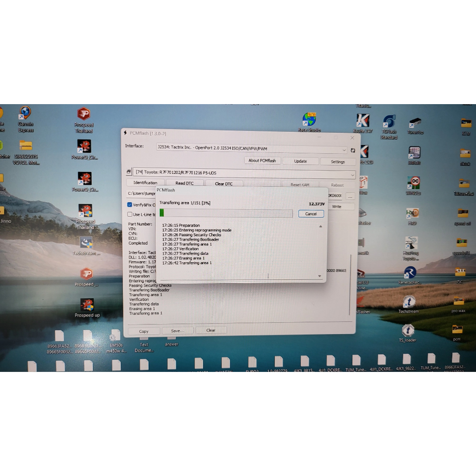
Task: Clear the log with Clear button
Action: pyautogui.click(x=211, y=331)
